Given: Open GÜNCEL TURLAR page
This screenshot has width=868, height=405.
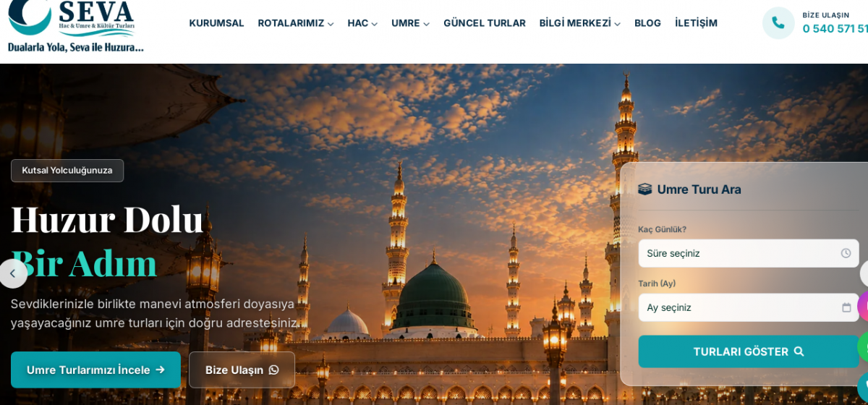Looking at the screenshot, I should coord(485,23).
